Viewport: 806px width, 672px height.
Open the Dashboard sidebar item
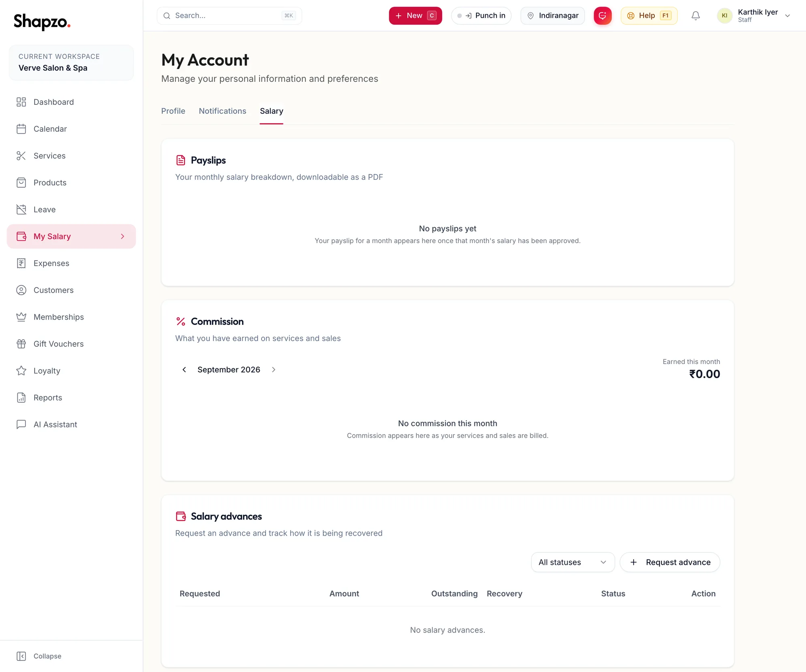point(71,102)
